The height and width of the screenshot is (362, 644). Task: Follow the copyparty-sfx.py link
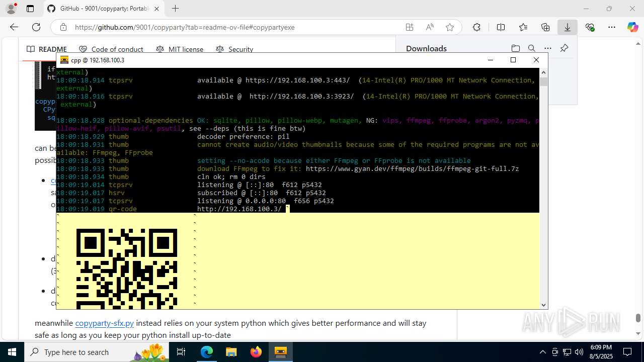pos(105,323)
